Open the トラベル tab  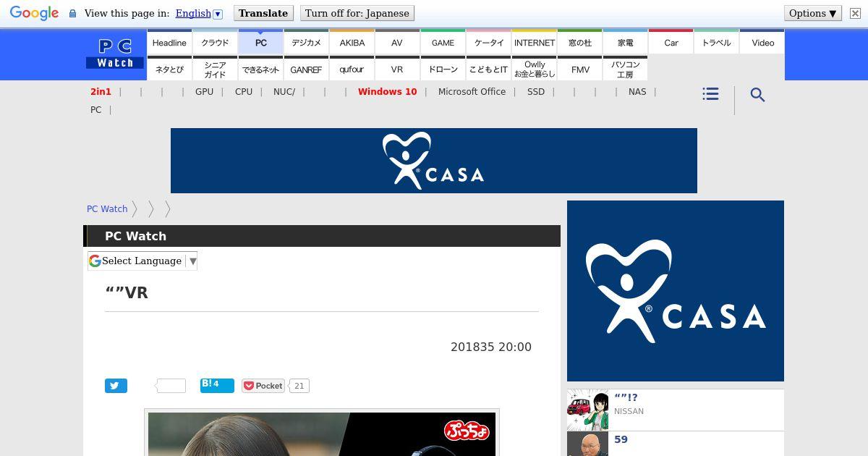click(716, 43)
